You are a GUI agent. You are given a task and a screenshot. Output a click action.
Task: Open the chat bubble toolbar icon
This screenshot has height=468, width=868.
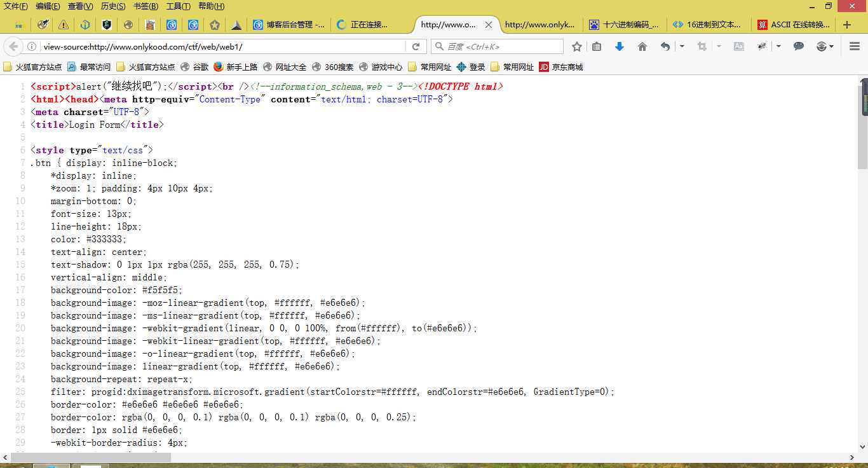pyautogui.click(x=799, y=46)
